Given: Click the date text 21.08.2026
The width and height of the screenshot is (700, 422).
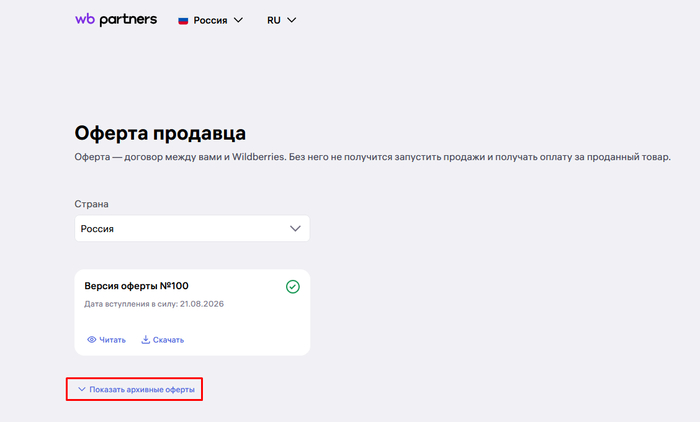Looking at the screenshot, I should 202,304.
